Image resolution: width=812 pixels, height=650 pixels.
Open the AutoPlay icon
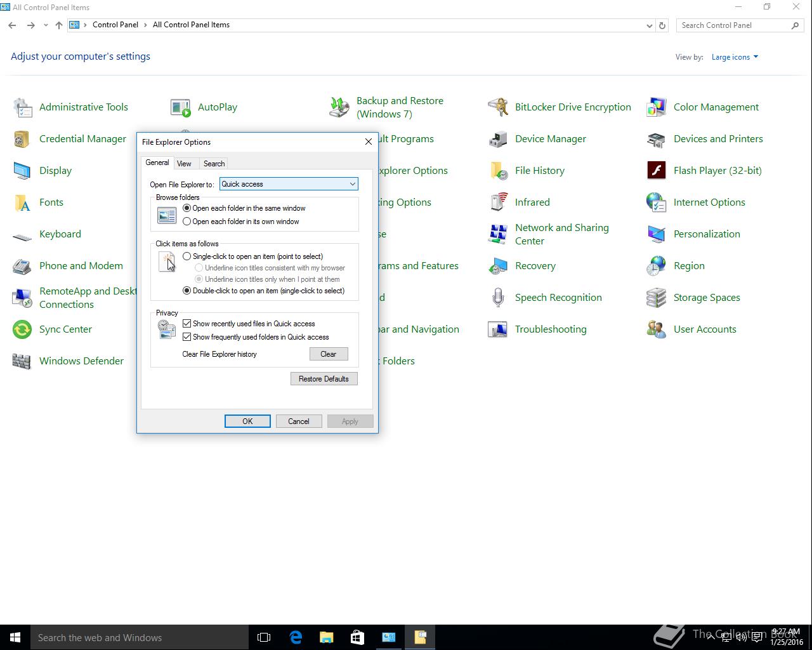[x=181, y=107]
